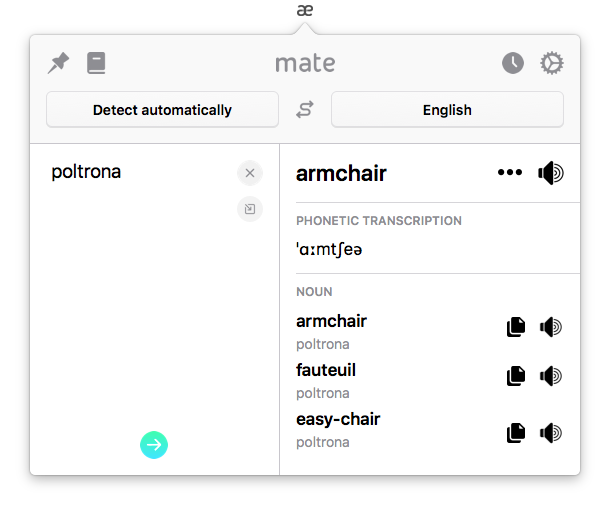Open the English target language dropdown

point(447,110)
